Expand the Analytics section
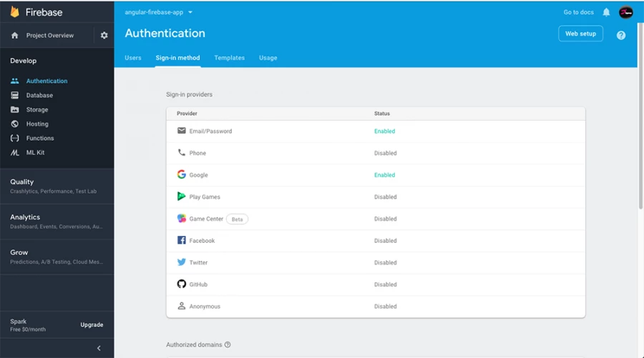This screenshot has width=644, height=358. tap(25, 217)
